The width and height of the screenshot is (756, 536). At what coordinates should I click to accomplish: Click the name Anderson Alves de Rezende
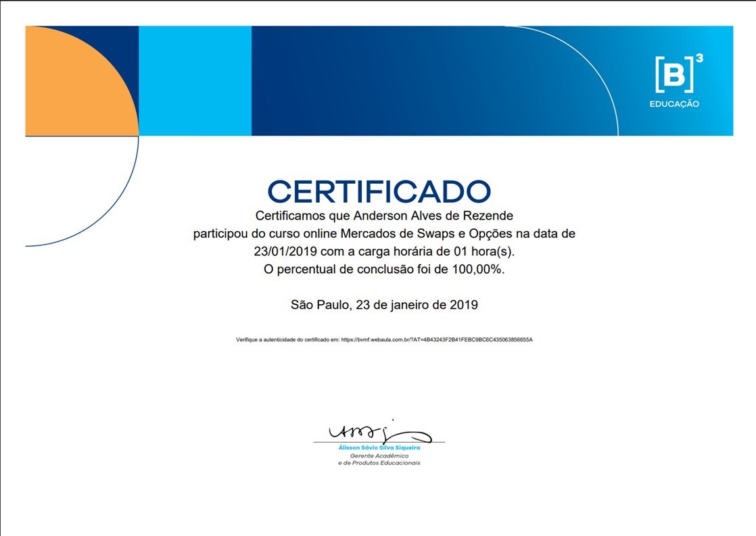point(433,215)
